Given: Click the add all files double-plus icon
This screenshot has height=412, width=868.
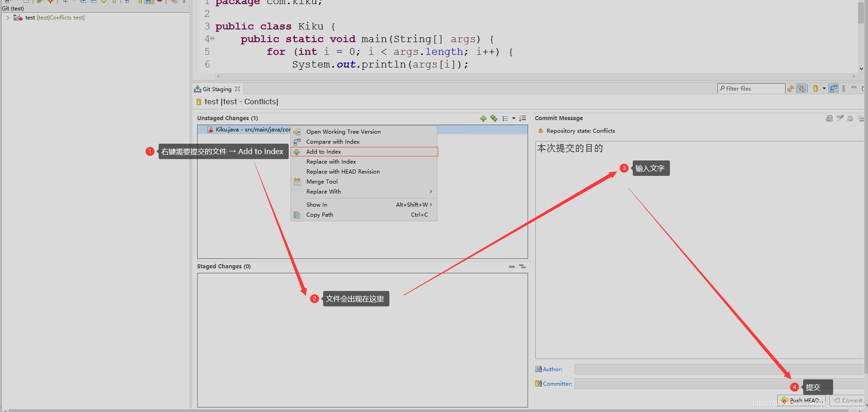Looking at the screenshot, I should click(494, 118).
